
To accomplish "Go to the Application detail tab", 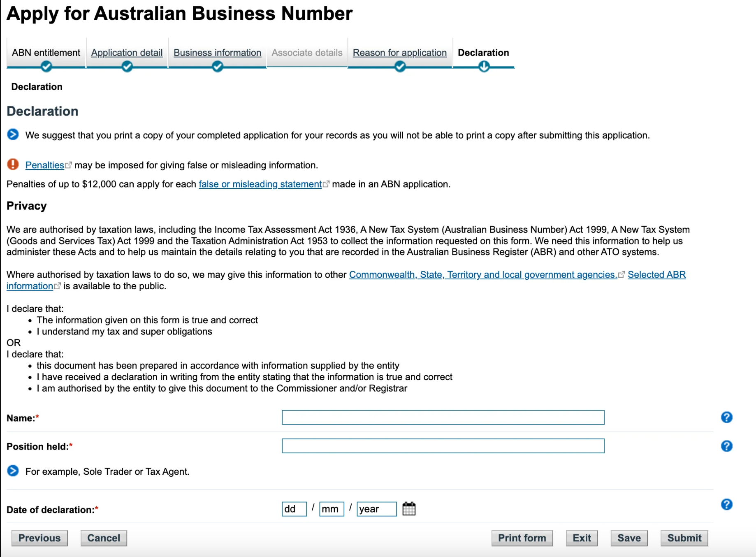I will [x=127, y=53].
